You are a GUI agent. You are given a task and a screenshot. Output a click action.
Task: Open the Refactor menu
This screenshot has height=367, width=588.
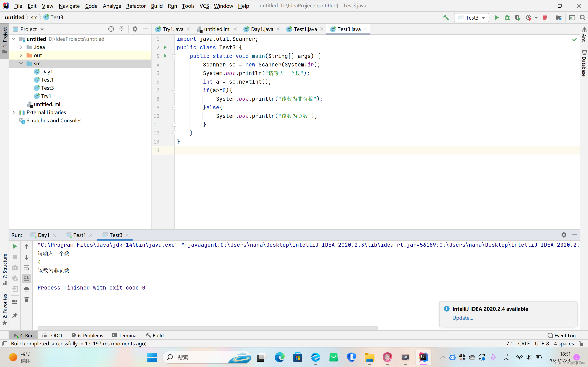pyautogui.click(x=136, y=6)
